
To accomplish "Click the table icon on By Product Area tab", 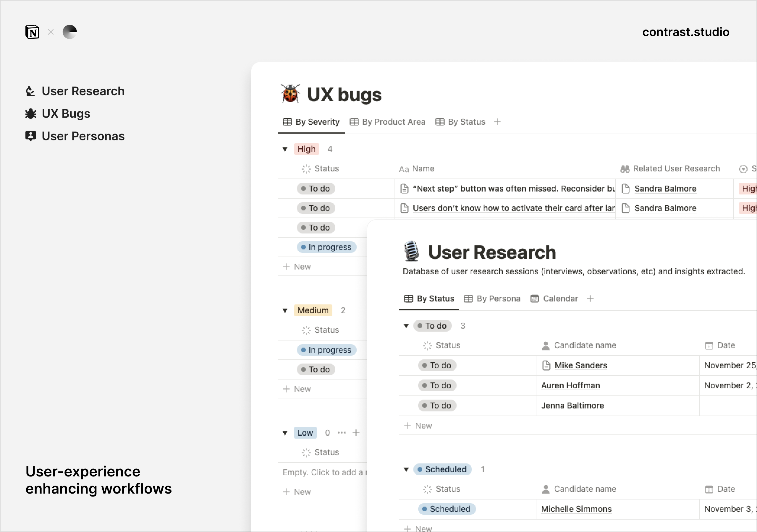I will point(354,122).
